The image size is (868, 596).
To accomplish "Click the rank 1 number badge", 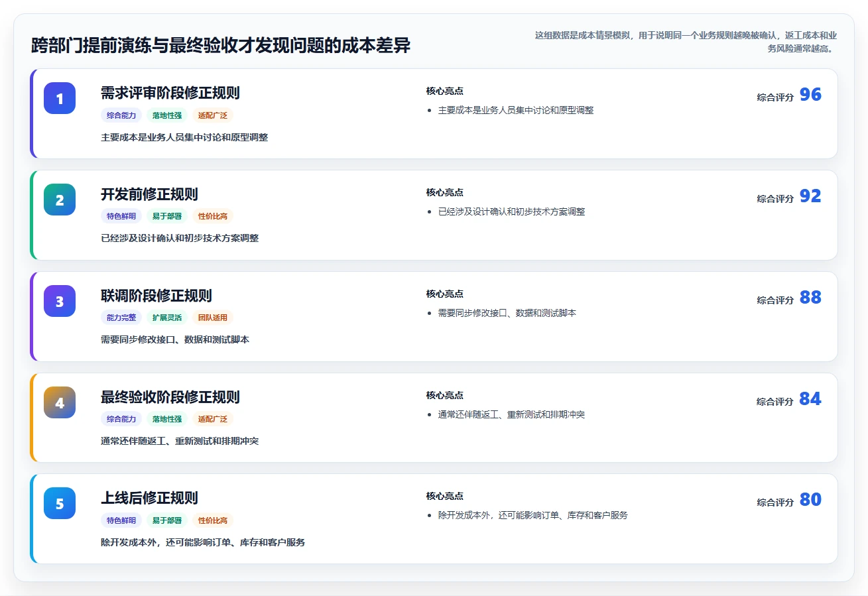I will tap(60, 98).
